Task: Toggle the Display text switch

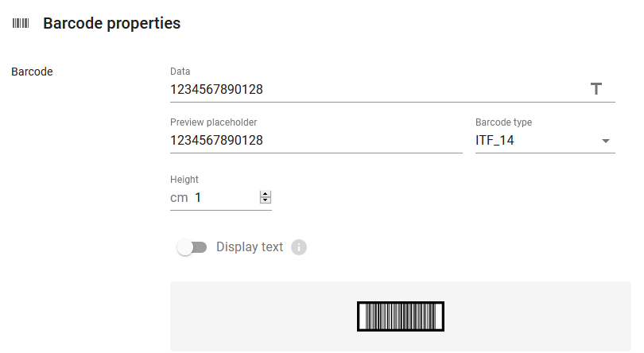Action: tap(192, 247)
